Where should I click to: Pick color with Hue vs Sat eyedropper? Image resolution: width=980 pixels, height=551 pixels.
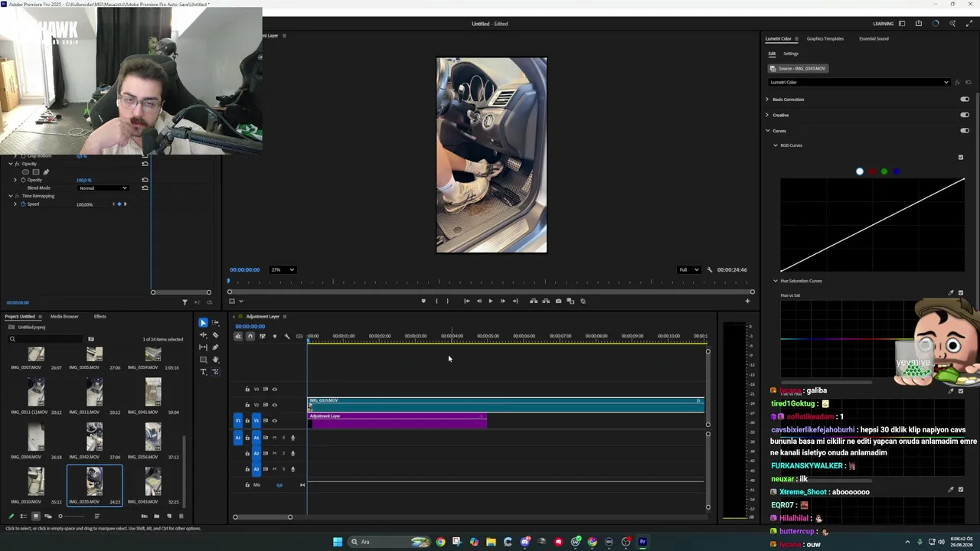coord(952,292)
